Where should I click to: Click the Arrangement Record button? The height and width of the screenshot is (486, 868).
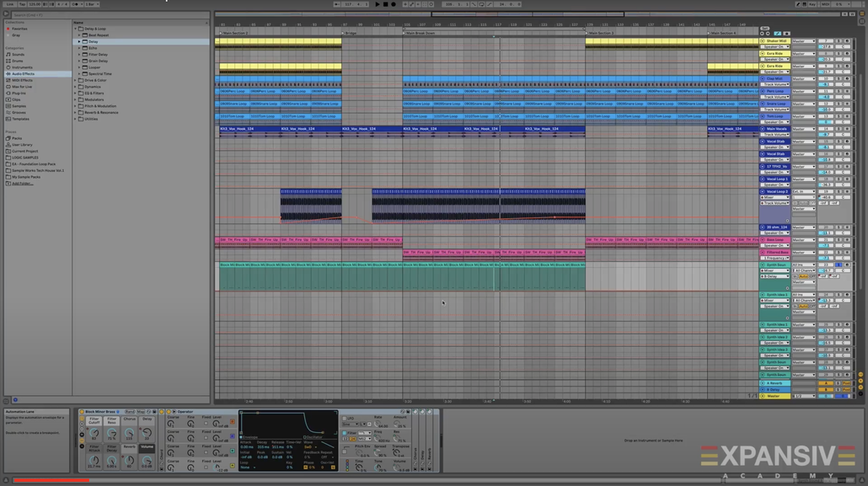(x=394, y=4)
